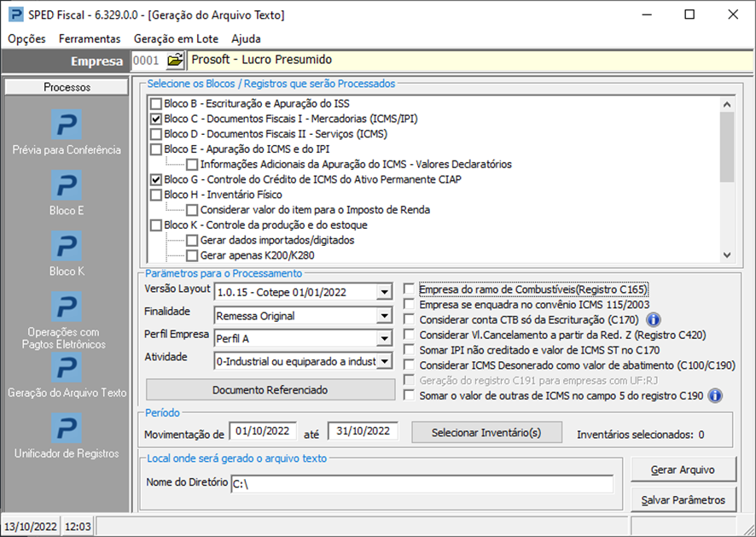Screen dimensions: 756x537
Task: Click the Processos panel header button
Action: point(67,87)
